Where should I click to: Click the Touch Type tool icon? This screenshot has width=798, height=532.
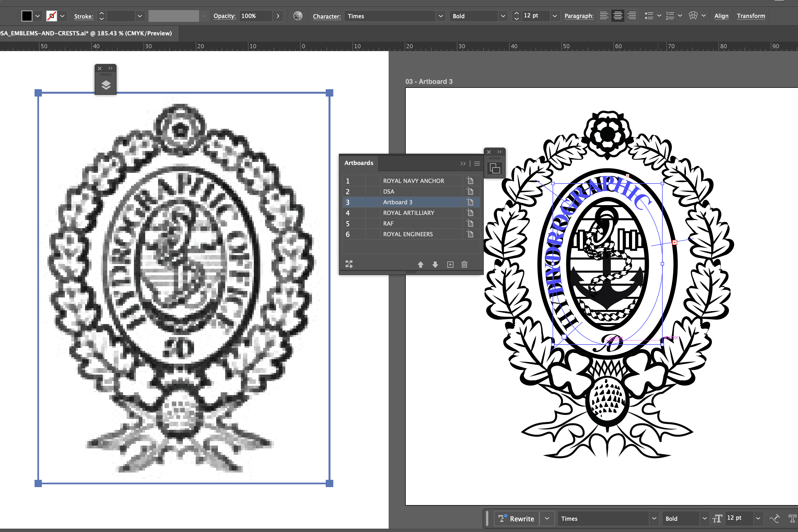point(793,519)
